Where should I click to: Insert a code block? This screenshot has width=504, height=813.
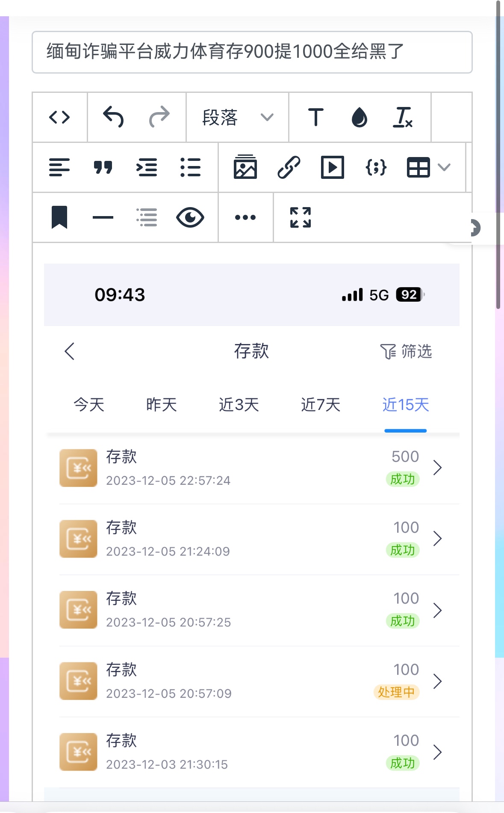[x=376, y=167]
